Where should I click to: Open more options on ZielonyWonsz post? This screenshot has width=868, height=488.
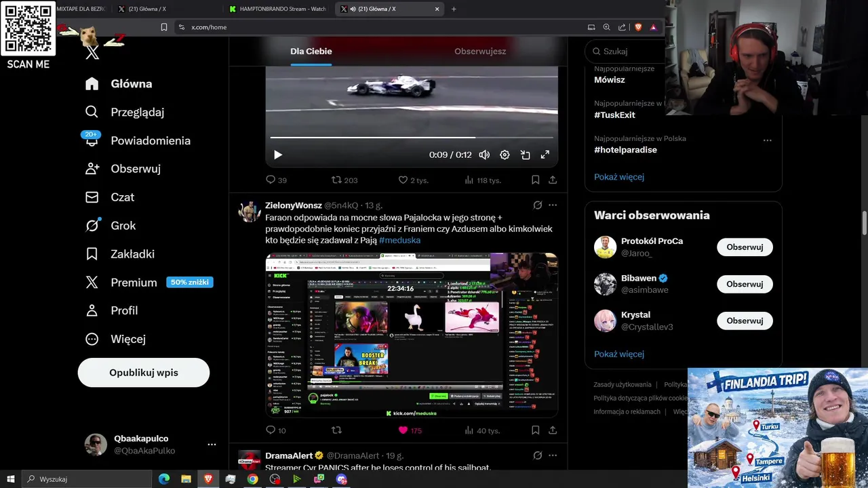tap(553, 205)
